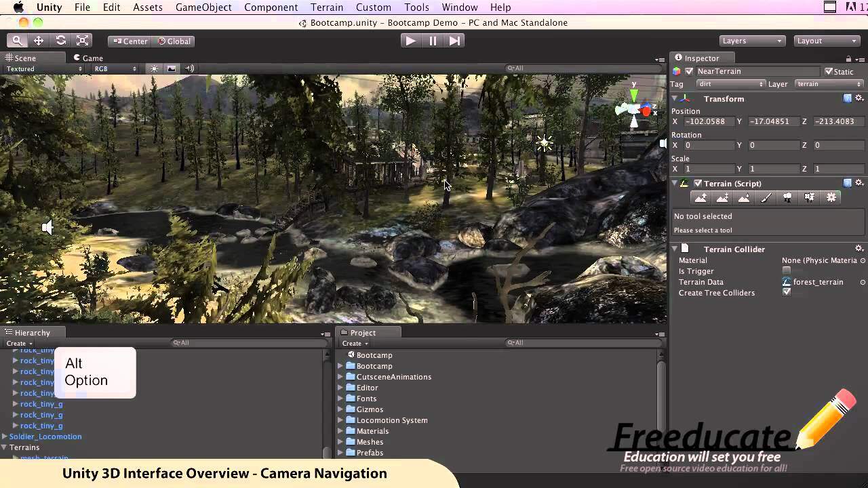Toggle scene game overlay image icon
This screenshot has height=488, width=868.
[x=172, y=68]
